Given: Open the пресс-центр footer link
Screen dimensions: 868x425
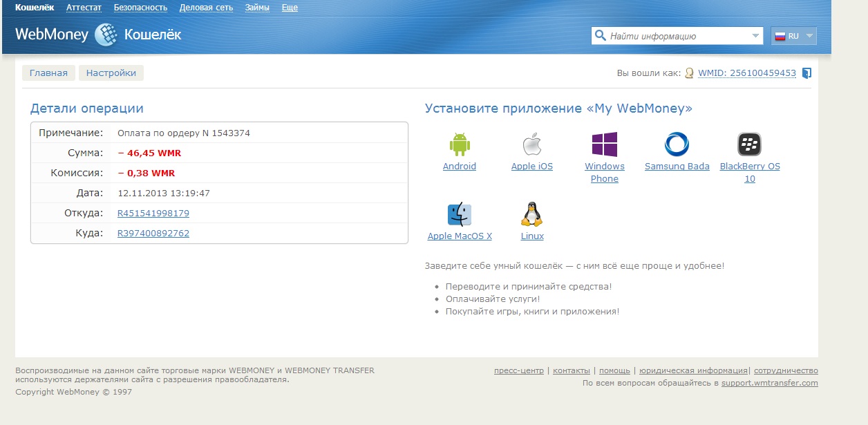Looking at the screenshot, I should coord(519,370).
